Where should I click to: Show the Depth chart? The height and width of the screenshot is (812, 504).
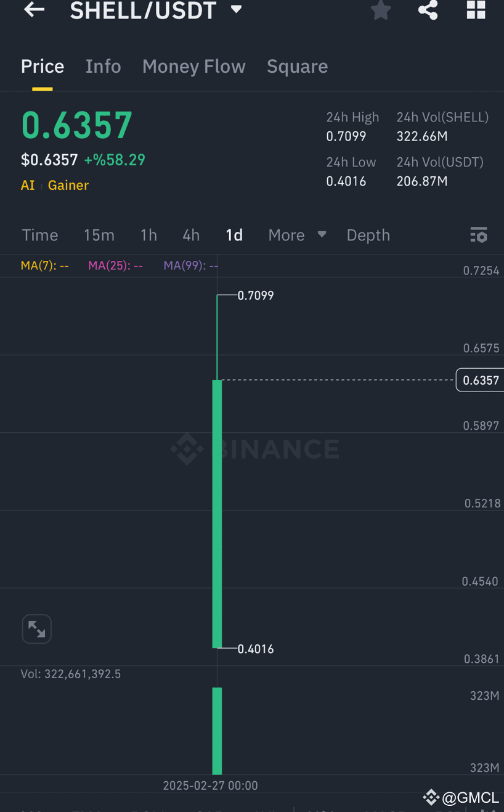pyautogui.click(x=368, y=236)
